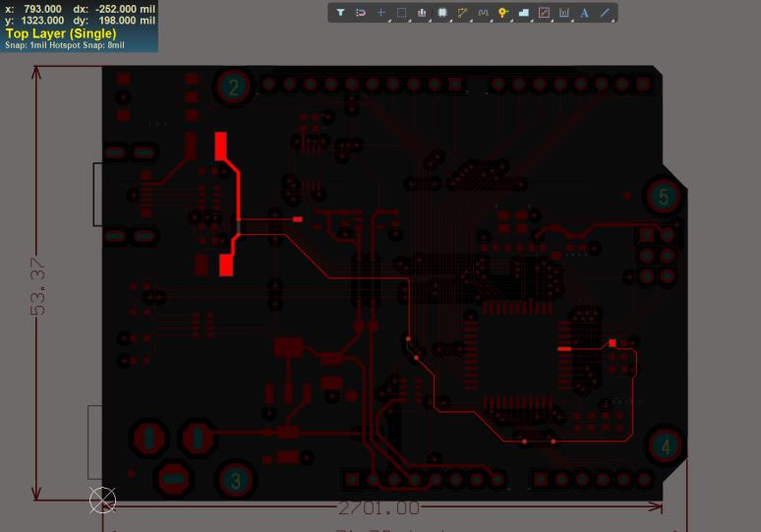Screen dimensions: 761x532
Task: Choose the Place Dimension tool
Action: pyautogui.click(x=564, y=13)
